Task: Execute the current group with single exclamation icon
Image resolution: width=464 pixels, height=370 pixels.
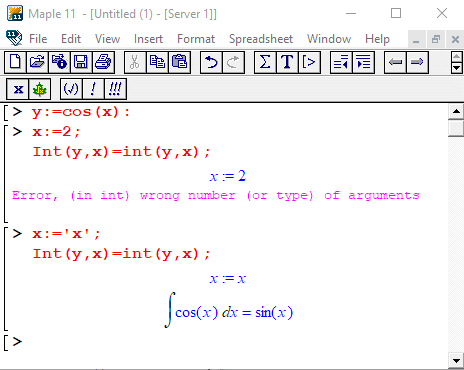Action: 93,89
